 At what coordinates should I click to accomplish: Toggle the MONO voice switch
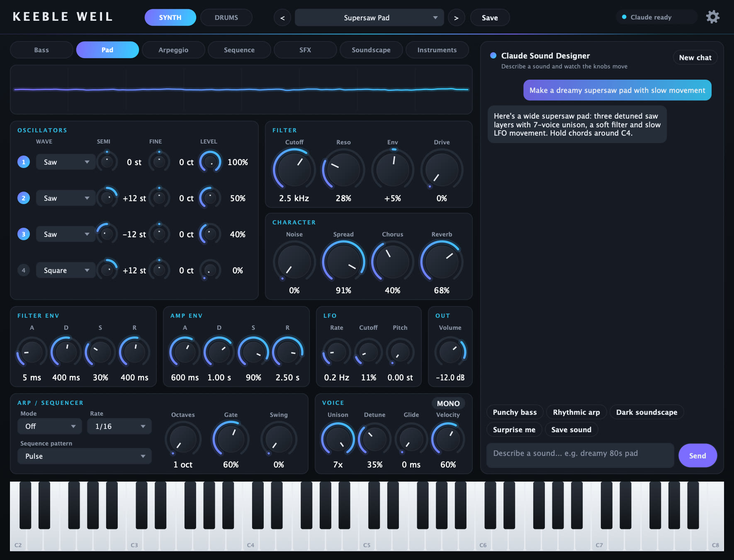(x=448, y=403)
